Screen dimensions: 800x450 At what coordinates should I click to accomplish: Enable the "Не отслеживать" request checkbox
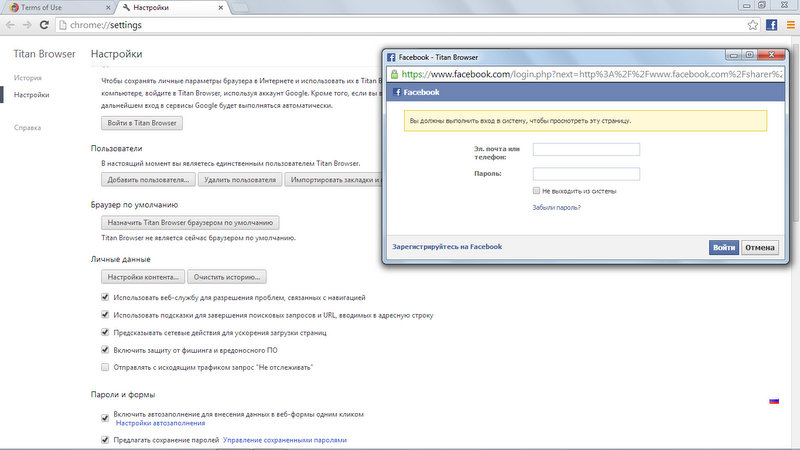tap(105, 367)
